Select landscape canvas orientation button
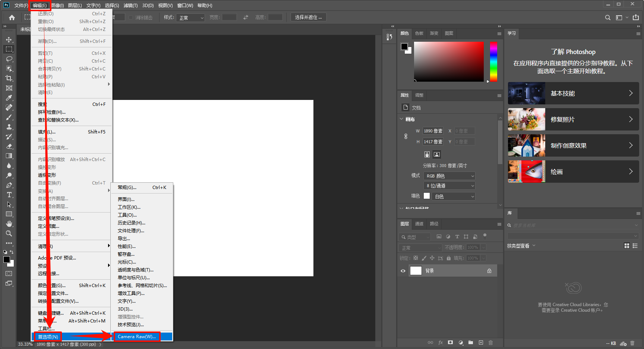The width and height of the screenshot is (644, 349). pyautogui.click(x=437, y=154)
